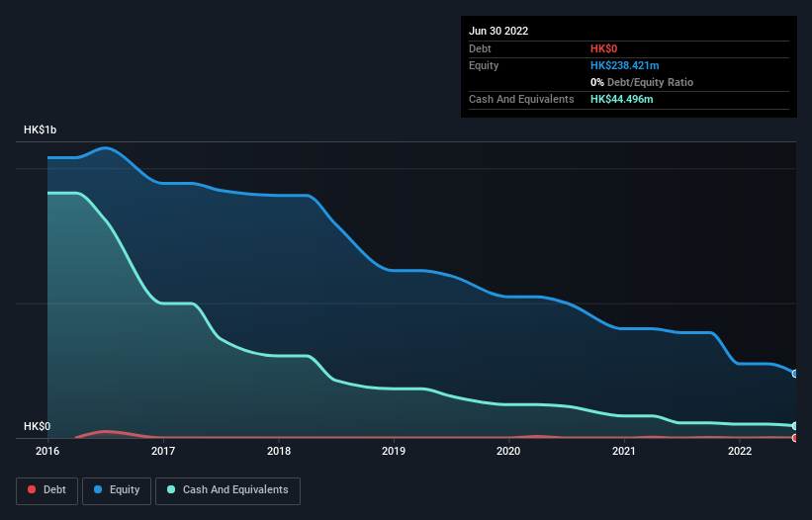The width and height of the screenshot is (812, 520).
Task: Click the red Debt legend dot
Action: 32,489
